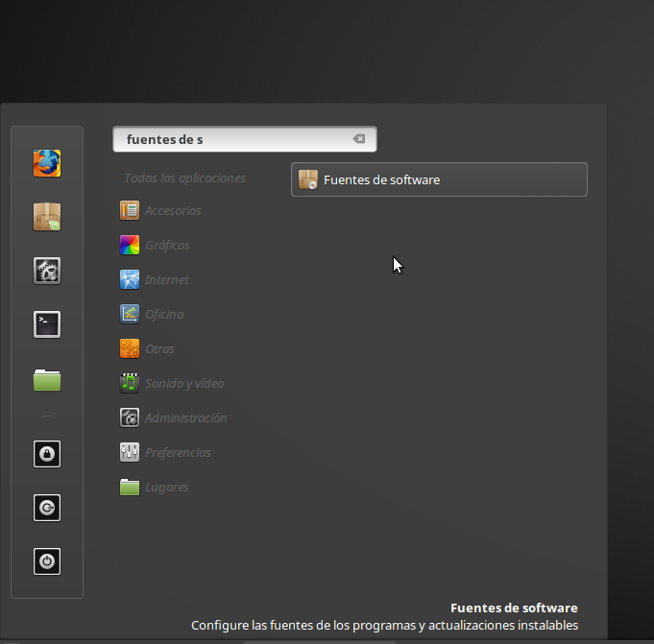Select Todas las aplicaciones category

[184, 179]
